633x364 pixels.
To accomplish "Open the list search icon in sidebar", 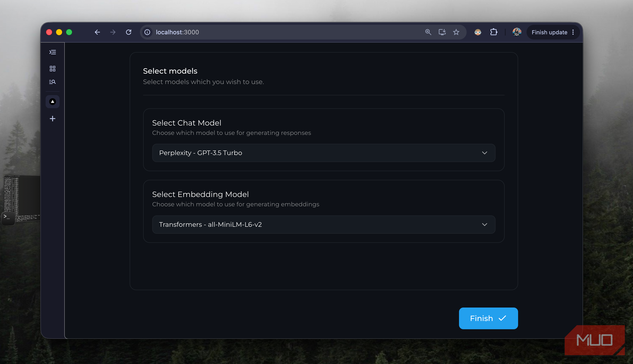I will point(53,82).
